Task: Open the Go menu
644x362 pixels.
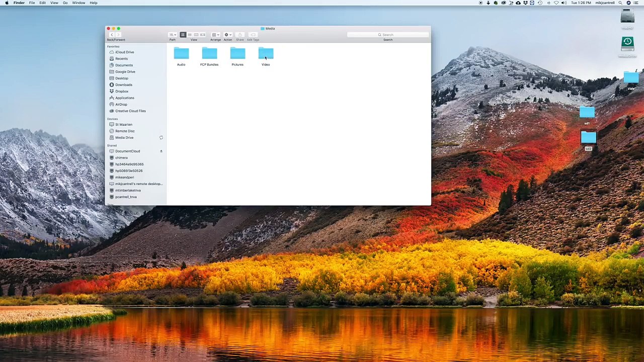Action: tap(65, 3)
